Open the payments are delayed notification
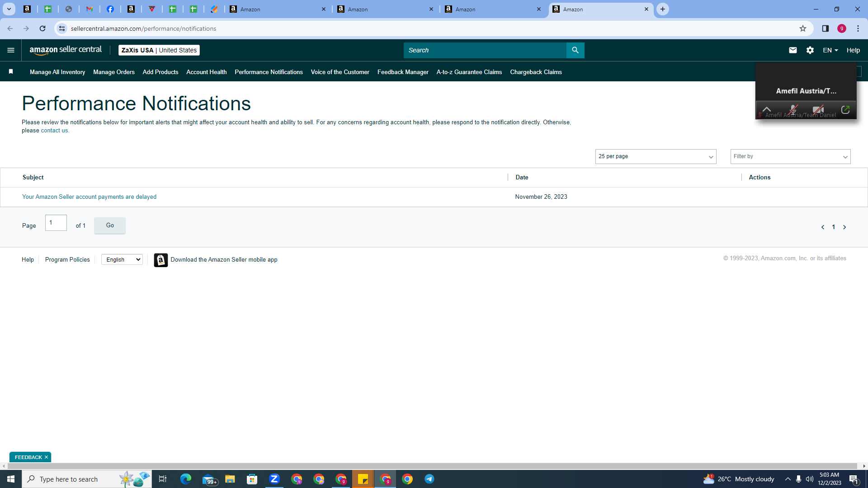The height and width of the screenshot is (488, 868). tap(89, 197)
